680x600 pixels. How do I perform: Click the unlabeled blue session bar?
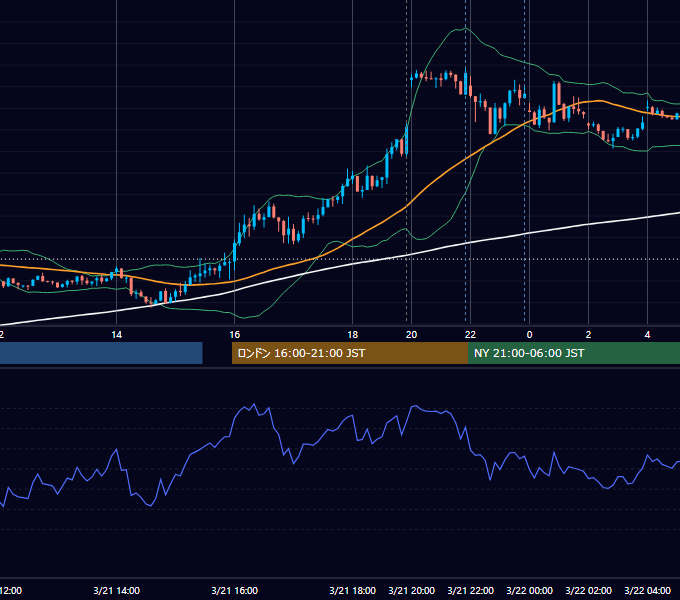(x=101, y=353)
